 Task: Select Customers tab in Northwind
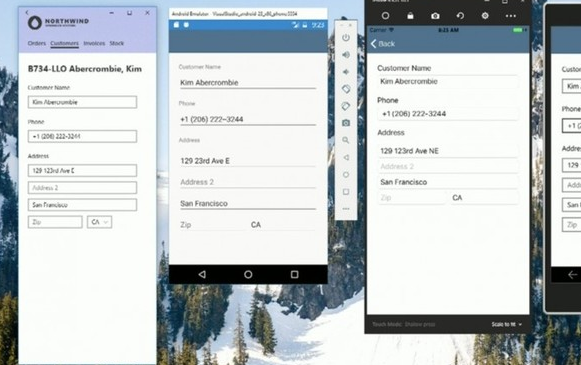click(64, 43)
